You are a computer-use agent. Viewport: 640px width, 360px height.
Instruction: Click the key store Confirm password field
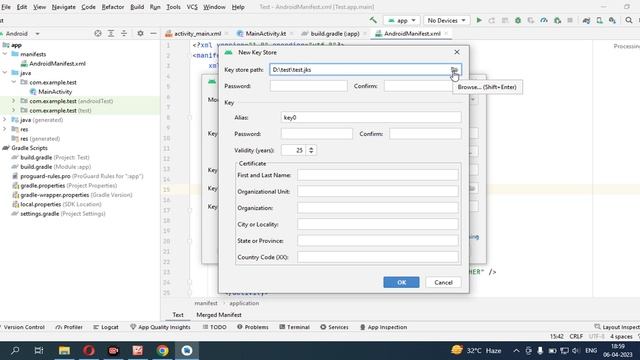coord(422,86)
